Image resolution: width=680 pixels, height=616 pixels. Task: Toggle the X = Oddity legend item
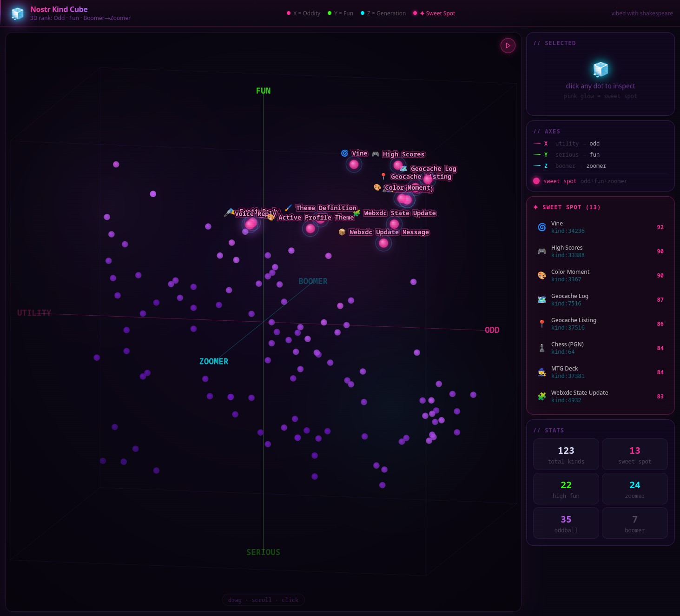304,13
